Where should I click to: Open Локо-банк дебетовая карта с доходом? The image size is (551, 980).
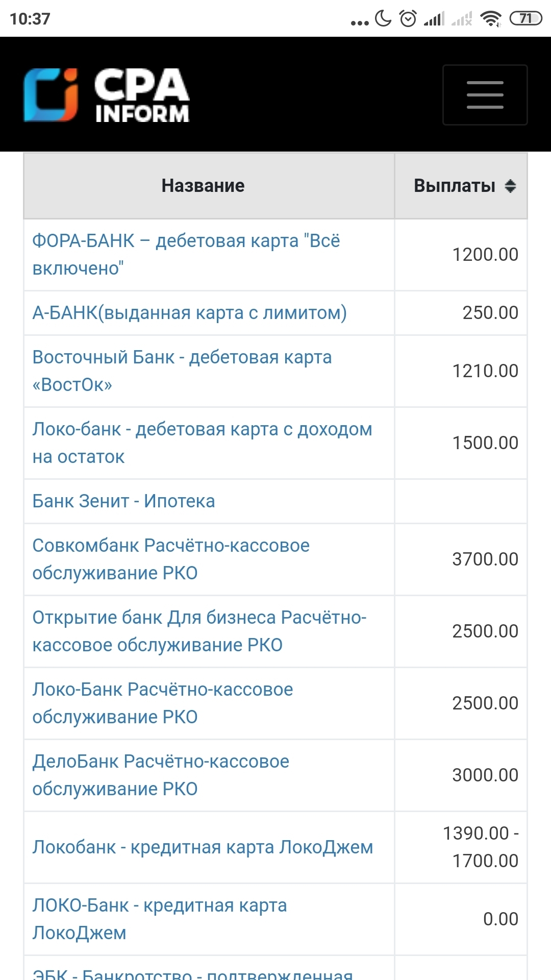pos(202,443)
